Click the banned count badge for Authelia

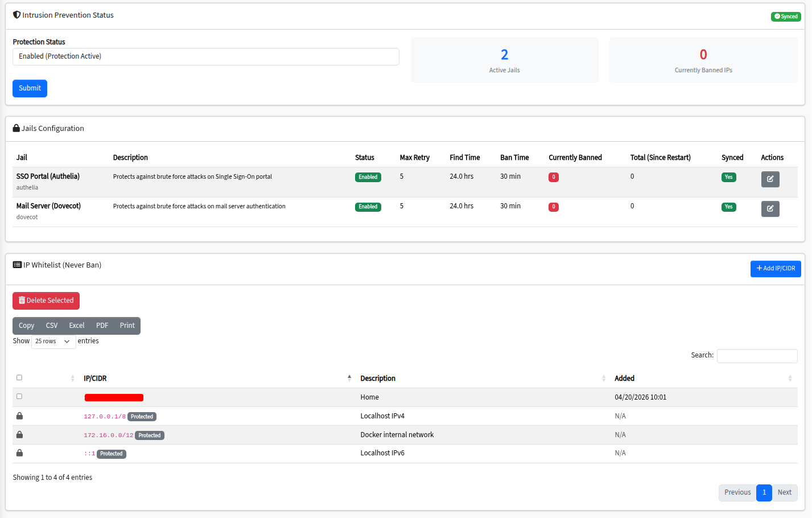tap(554, 177)
